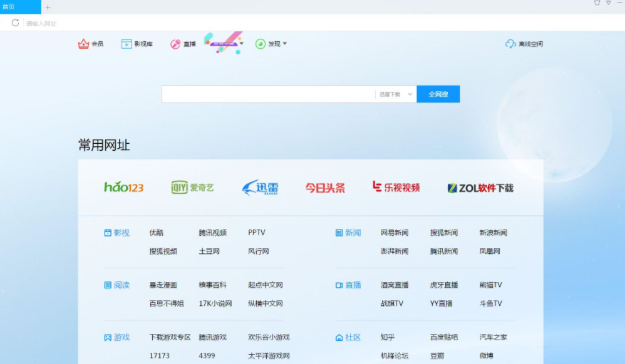Open the 风行网 link

(258, 251)
